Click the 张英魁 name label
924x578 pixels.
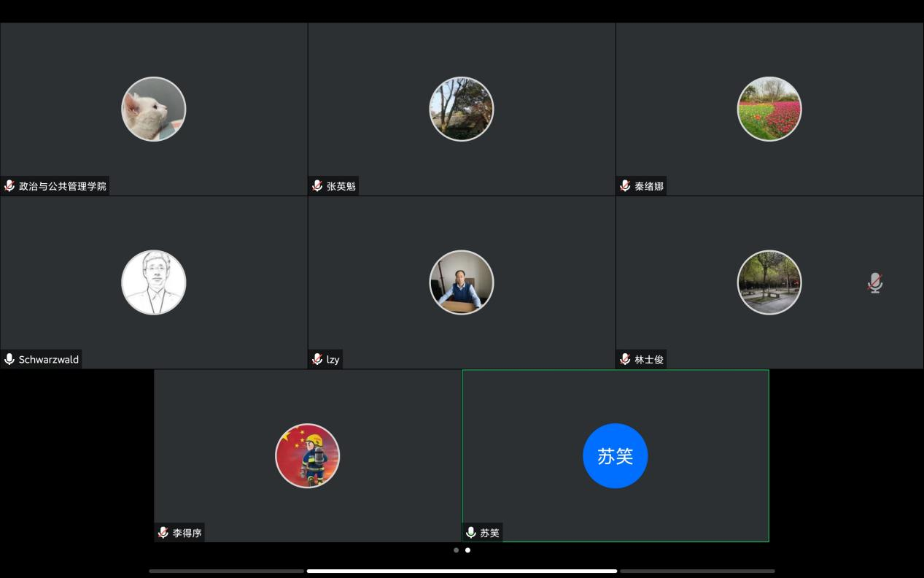(341, 186)
